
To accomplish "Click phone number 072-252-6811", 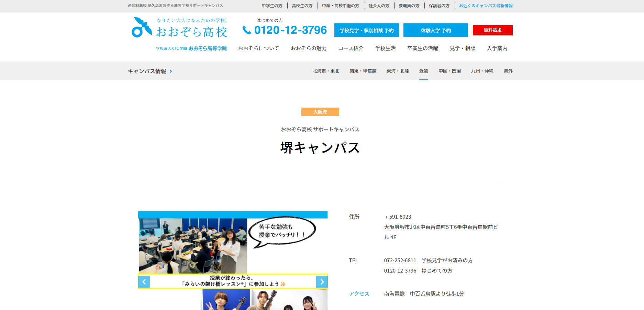I will pos(400,261).
